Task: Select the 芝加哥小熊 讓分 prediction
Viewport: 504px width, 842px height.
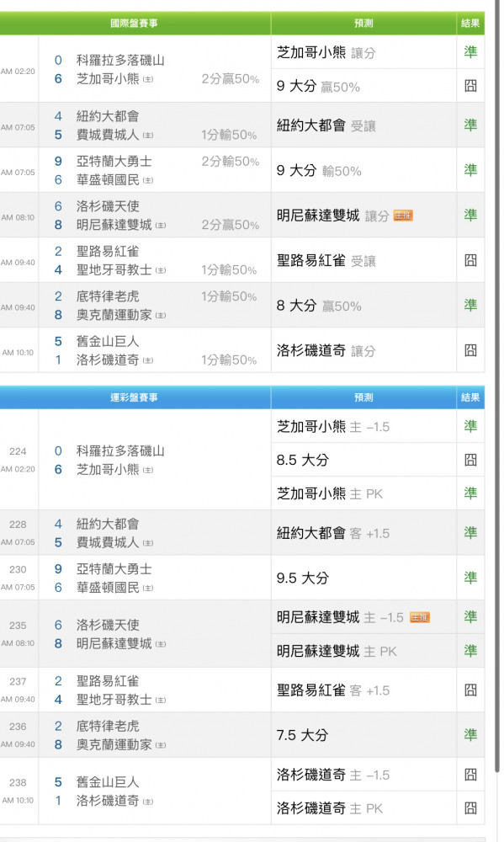Action: [x=326, y=52]
